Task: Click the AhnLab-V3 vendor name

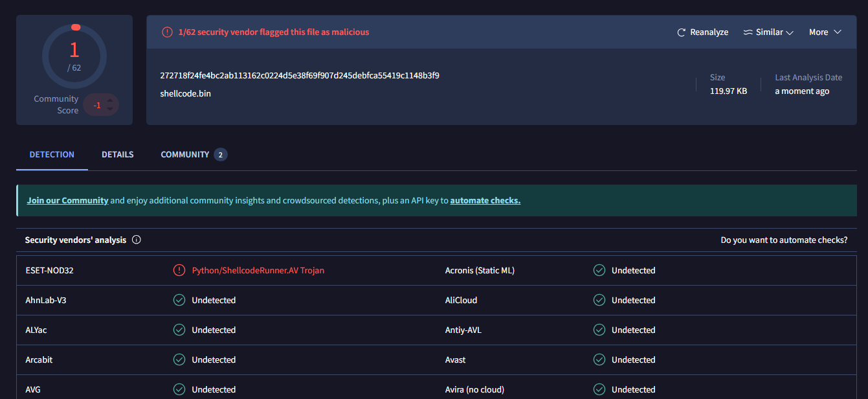Action: click(46, 301)
